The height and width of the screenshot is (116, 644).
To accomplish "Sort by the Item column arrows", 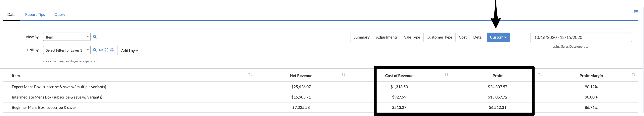I will 250,74.
